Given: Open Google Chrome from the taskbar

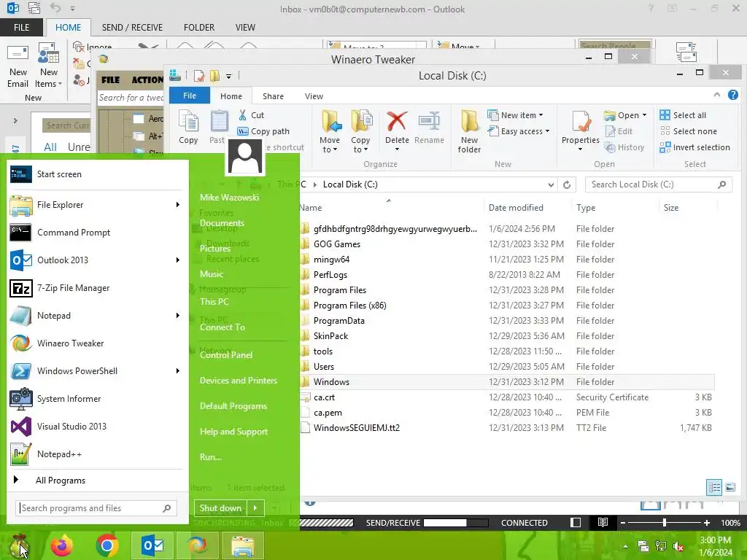Looking at the screenshot, I should coord(107,545).
